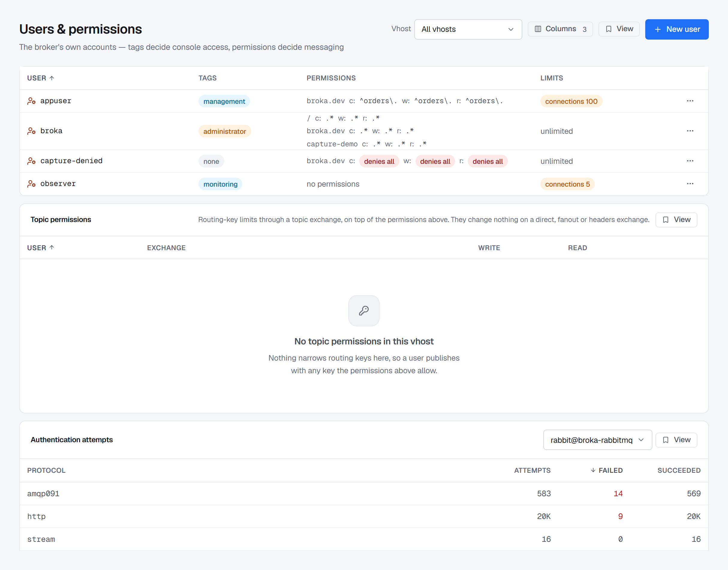Click the SUCCEEDED column header
This screenshot has width=728, height=570.
(x=679, y=470)
